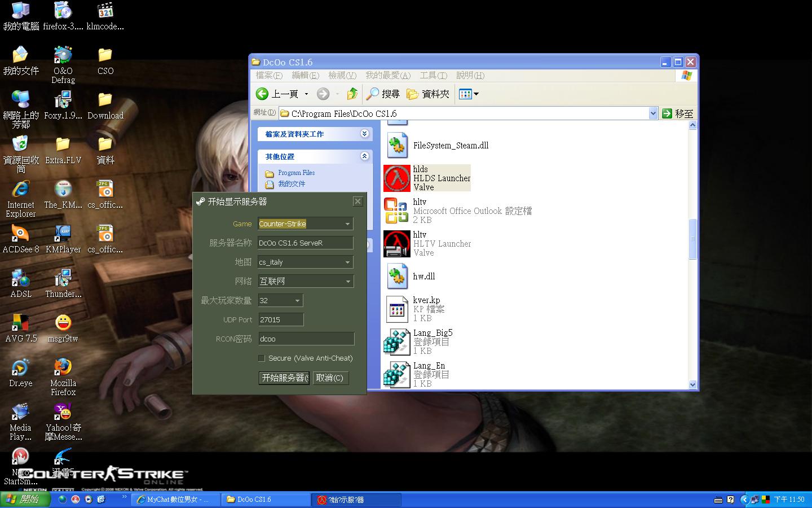This screenshot has width=812, height=508.
Task: Open the max players dropdown (32)
Action: [280, 300]
